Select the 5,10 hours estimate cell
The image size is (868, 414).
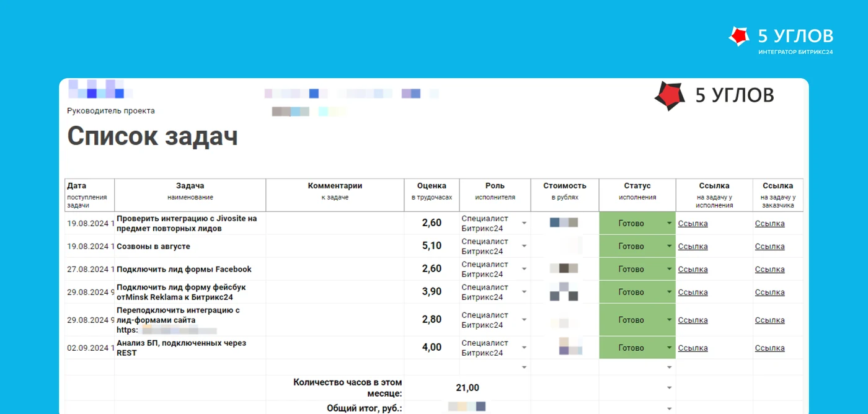click(x=432, y=247)
